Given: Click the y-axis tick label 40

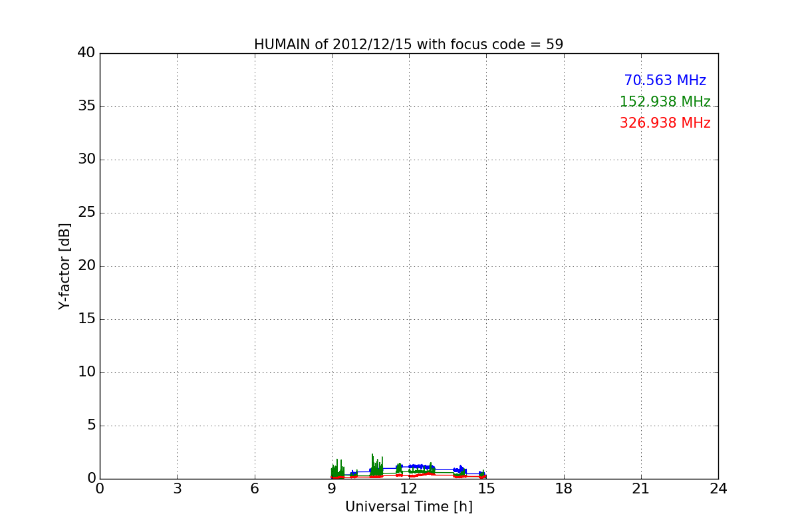Looking at the screenshot, I should click(x=86, y=53).
